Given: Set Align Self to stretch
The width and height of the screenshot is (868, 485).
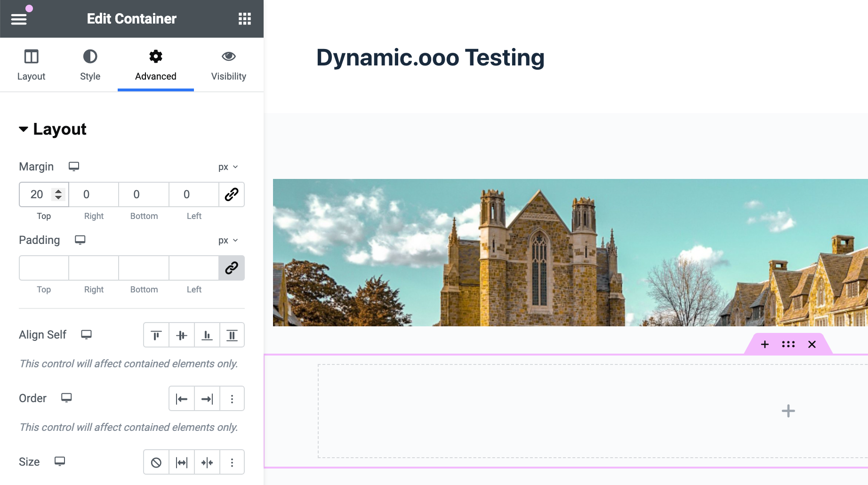Looking at the screenshot, I should pos(232,335).
